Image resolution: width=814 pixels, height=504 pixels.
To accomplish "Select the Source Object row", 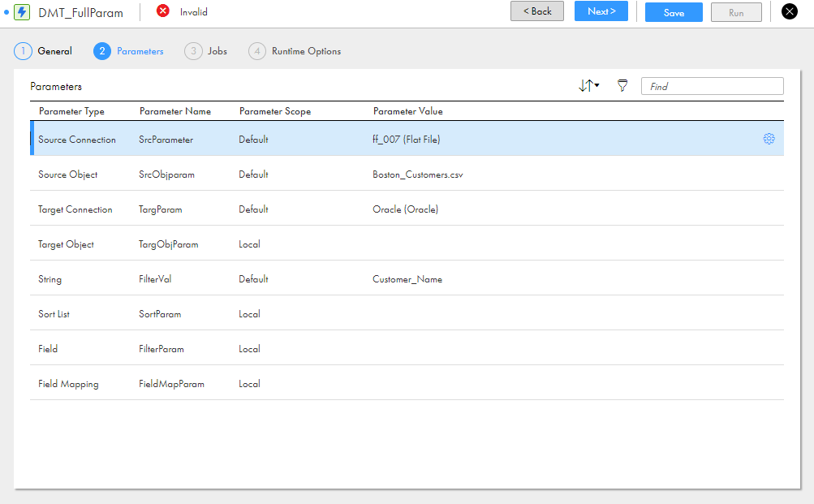I will point(407,174).
